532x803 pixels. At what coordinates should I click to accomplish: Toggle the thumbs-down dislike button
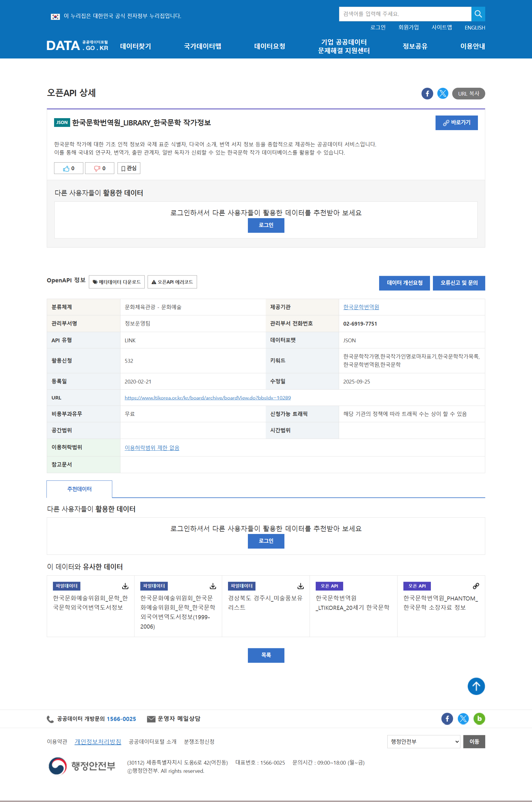coord(99,168)
